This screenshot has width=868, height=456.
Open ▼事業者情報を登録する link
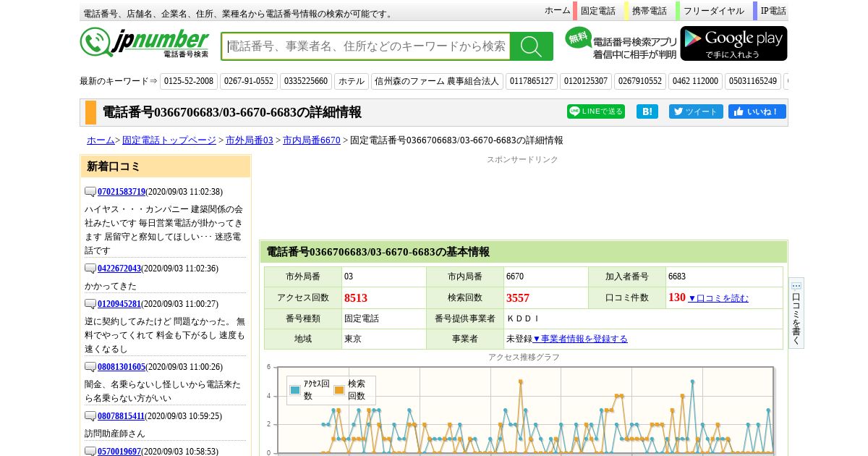(x=580, y=339)
